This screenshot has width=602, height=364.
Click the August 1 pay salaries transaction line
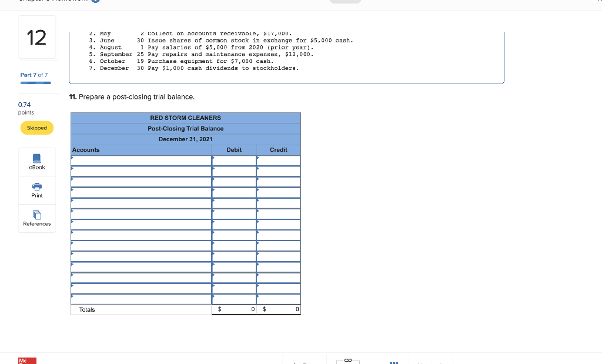[x=201, y=48]
